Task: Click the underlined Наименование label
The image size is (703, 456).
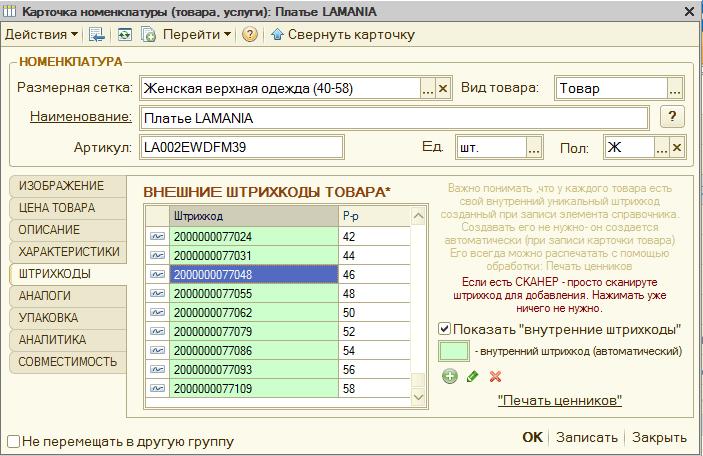Action: (x=81, y=117)
